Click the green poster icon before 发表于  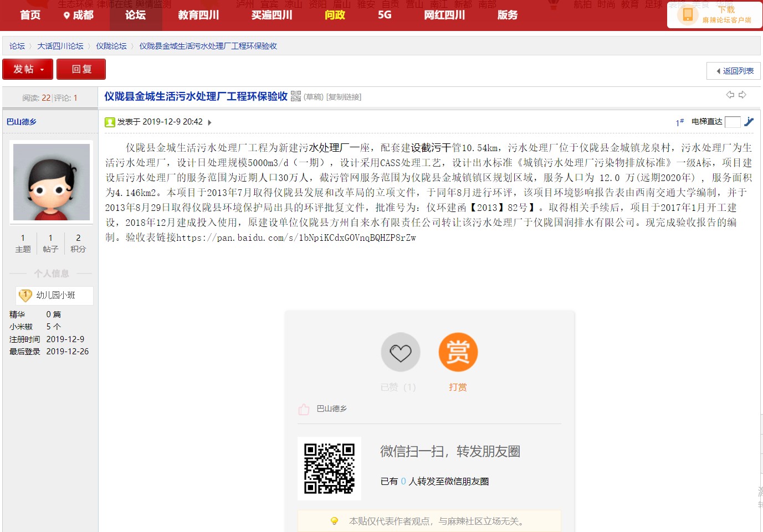click(110, 122)
